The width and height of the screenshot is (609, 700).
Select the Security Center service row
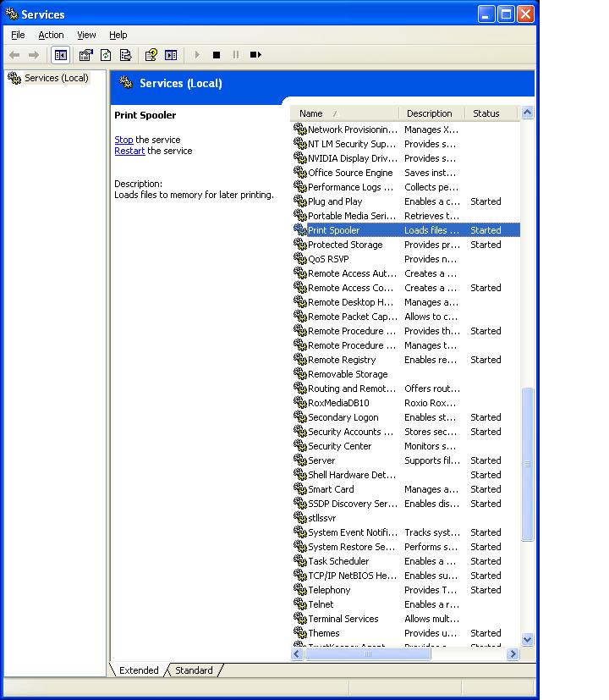coord(339,446)
